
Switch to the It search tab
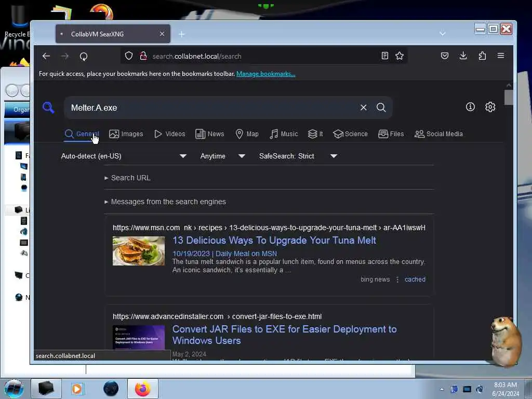point(315,134)
